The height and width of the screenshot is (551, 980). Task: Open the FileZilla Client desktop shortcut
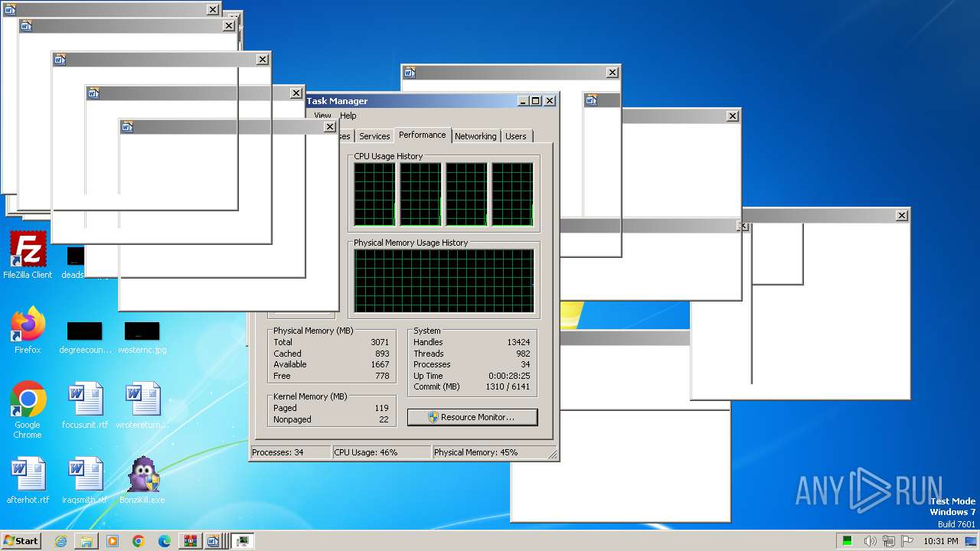[x=28, y=255]
